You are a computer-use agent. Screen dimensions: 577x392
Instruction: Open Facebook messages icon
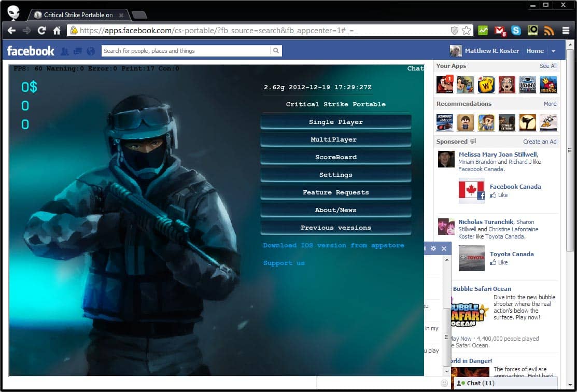[78, 51]
